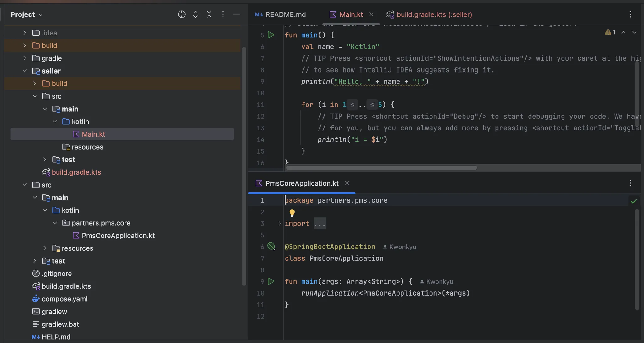
Task: Select PmsCoreApplication.kt in project tree
Action: click(118, 236)
